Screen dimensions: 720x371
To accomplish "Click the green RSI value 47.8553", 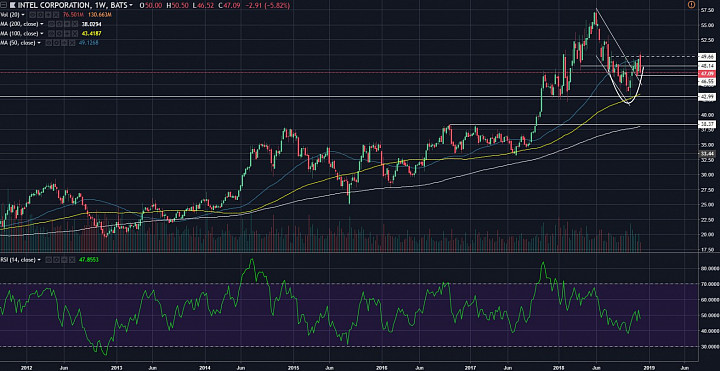I will (89, 260).
